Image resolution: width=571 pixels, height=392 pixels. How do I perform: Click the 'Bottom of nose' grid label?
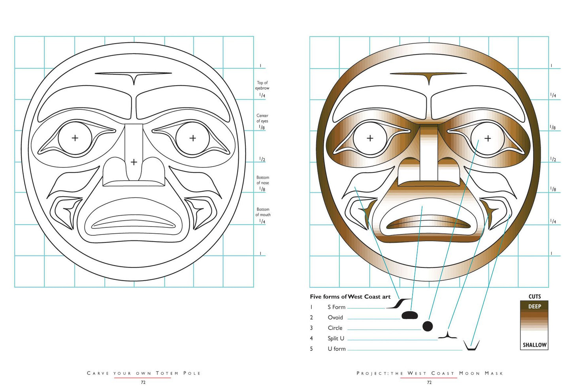263,180
